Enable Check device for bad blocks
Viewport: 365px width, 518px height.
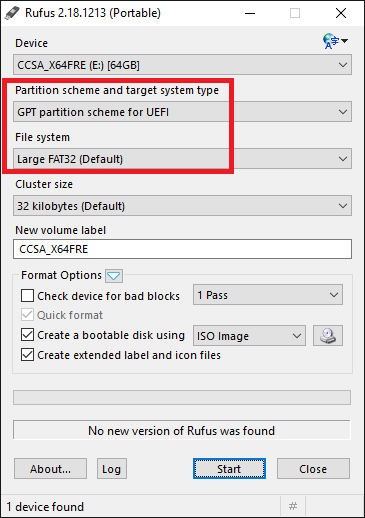click(27, 296)
